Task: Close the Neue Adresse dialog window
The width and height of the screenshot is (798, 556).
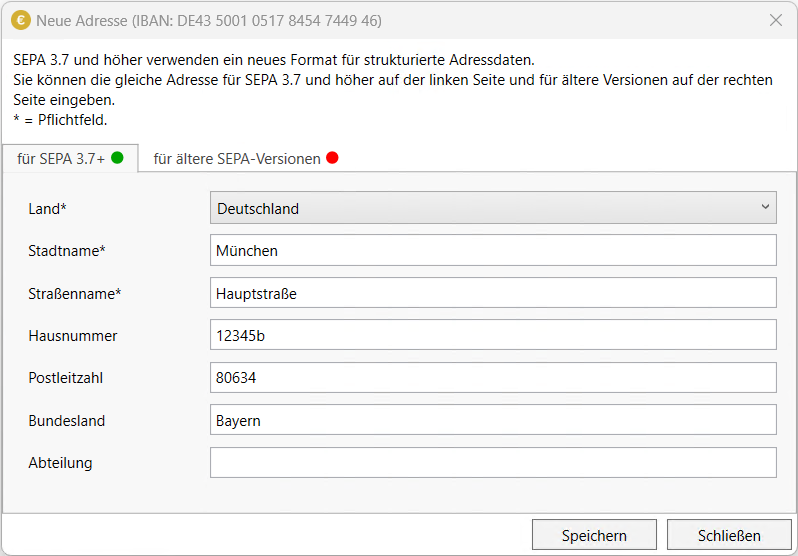Action: 776,20
